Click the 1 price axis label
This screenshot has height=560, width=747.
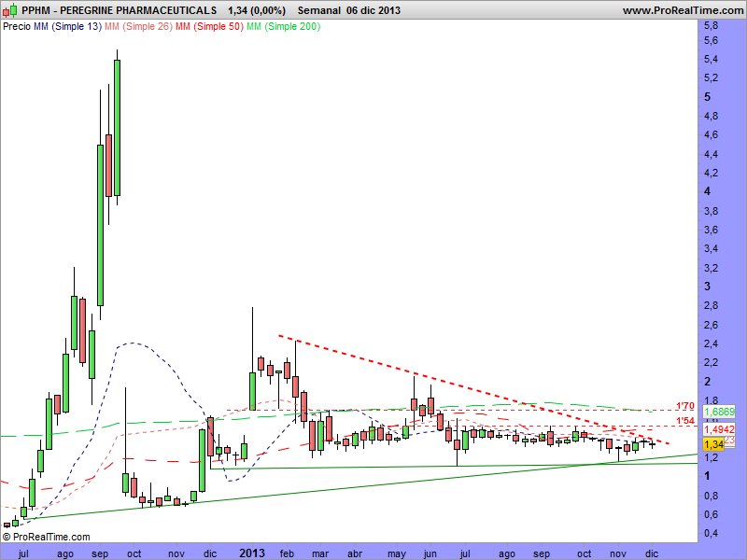coord(708,476)
